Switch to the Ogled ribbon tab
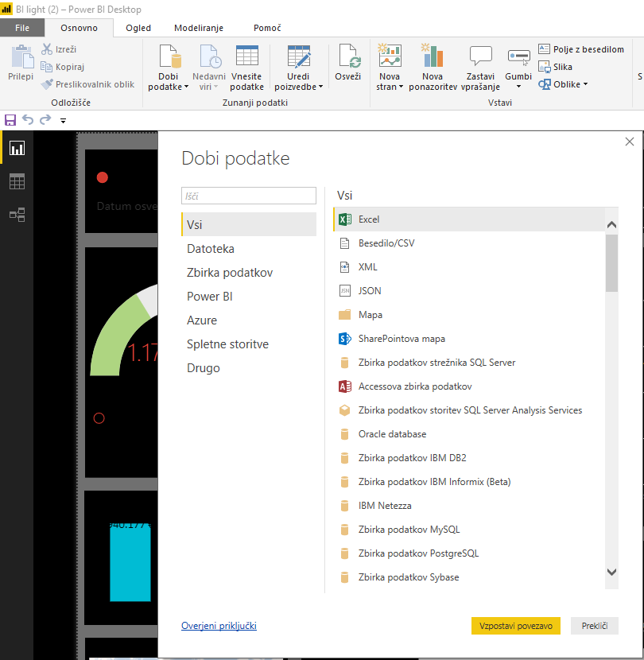The height and width of the screenshot is (660, 644). pos(138,28)
